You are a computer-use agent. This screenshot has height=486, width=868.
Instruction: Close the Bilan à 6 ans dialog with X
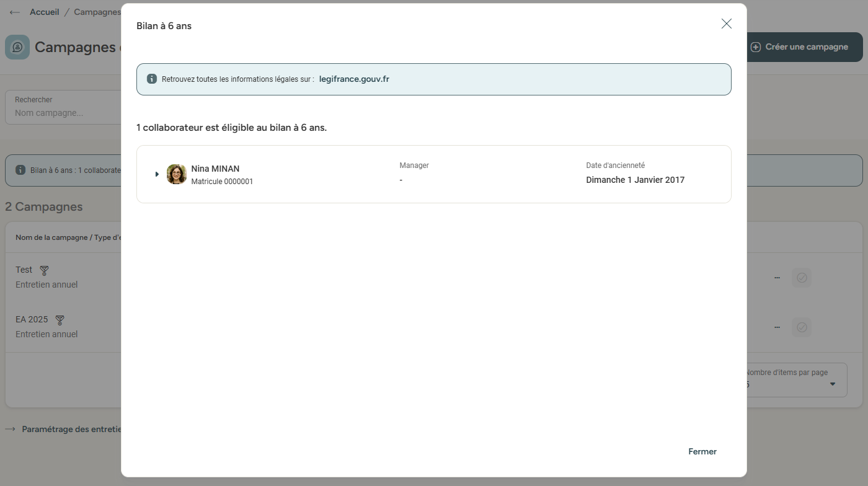tap(726, 24)
